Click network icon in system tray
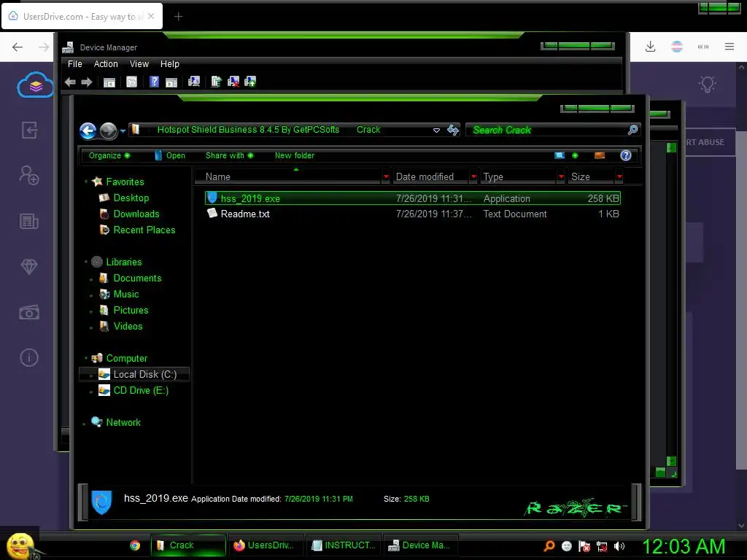The width and height of the screenshot is (747, 560). pyautogui.click(x=602, y=546)
